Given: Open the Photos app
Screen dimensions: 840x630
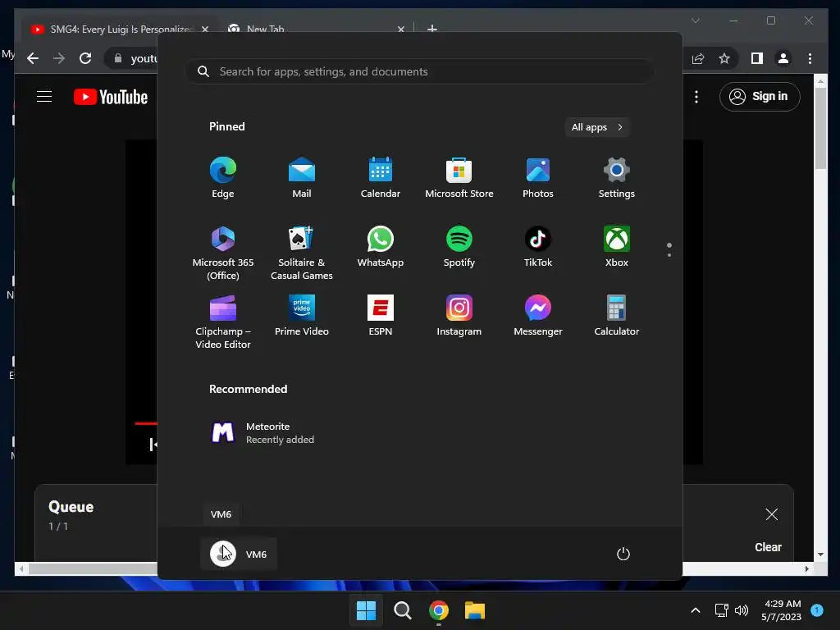Looking at the screenshot, I should (x=538, y=178).
